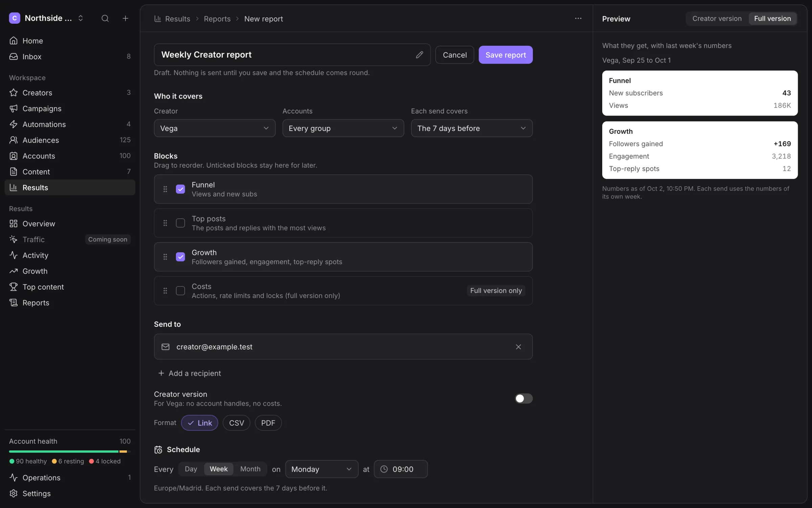The width and height of the screenshot is (812, 508).
Task: Open the three-dot more options menu
Action: point(578,19)
